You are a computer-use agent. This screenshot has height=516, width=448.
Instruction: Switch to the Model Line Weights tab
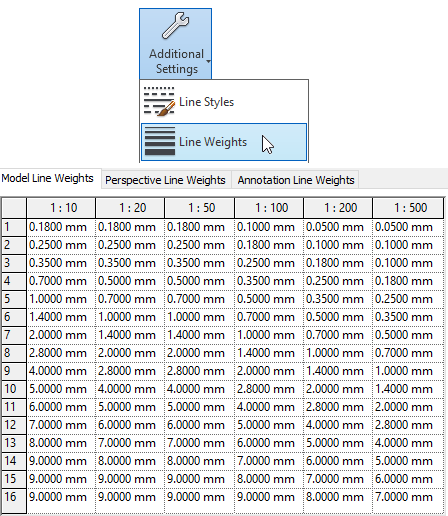(47, 178)
